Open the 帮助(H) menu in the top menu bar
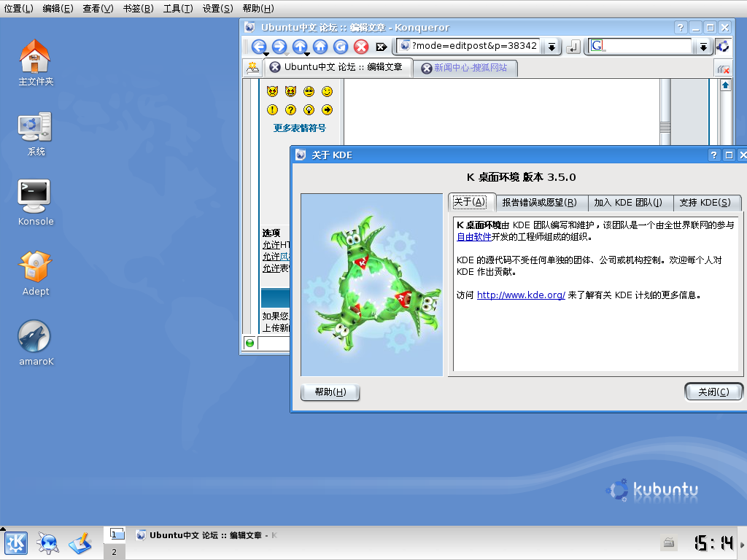This screenshot has width=747, height=560. point(258,9)
